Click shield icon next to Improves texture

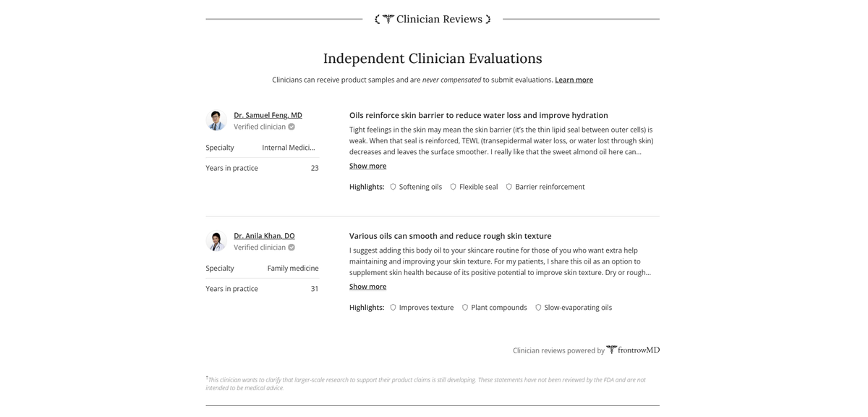[x=393, y=308]
